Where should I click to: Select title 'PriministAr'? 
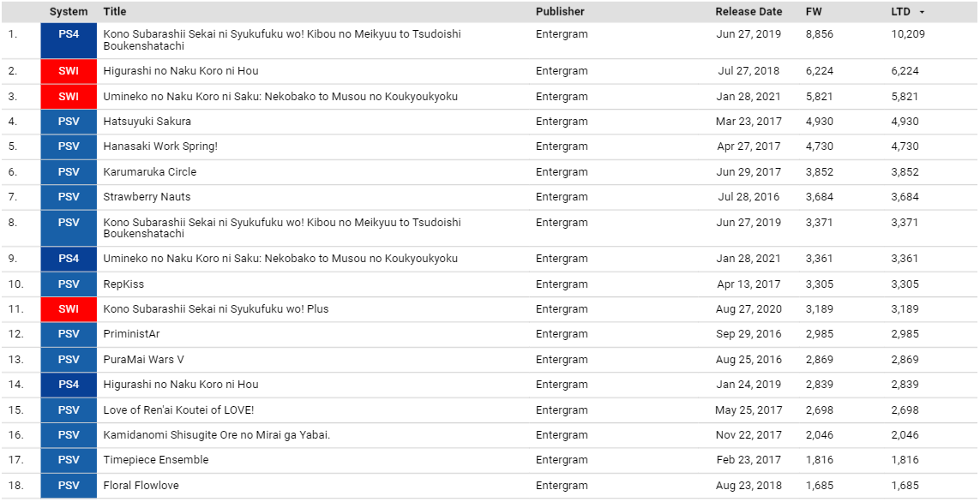pos(131,335)
